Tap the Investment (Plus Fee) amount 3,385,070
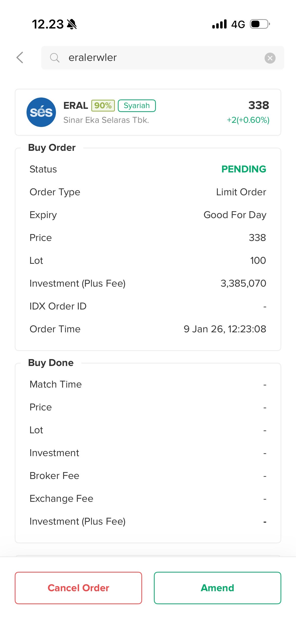Viewport: 296px width, 644px height. tap(243, 283)
